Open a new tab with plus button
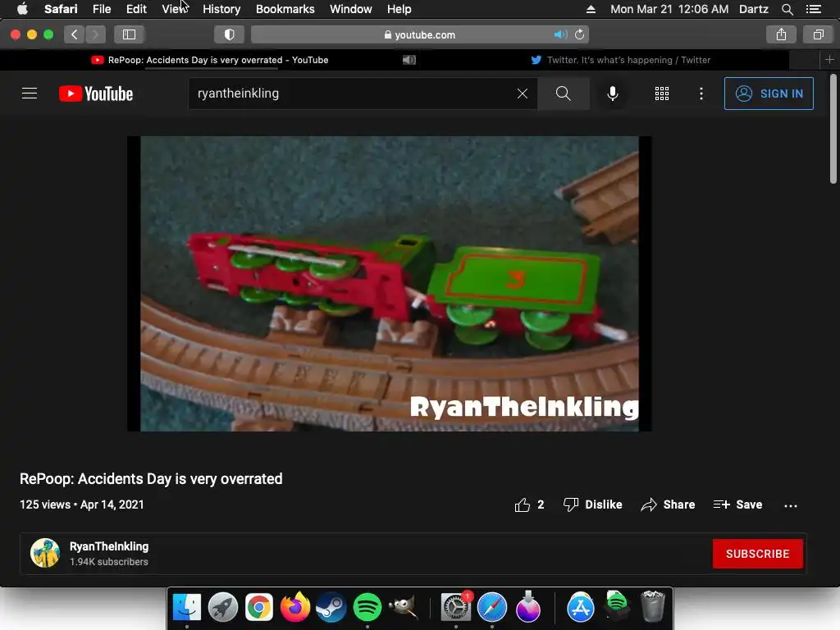 (829, 59)
